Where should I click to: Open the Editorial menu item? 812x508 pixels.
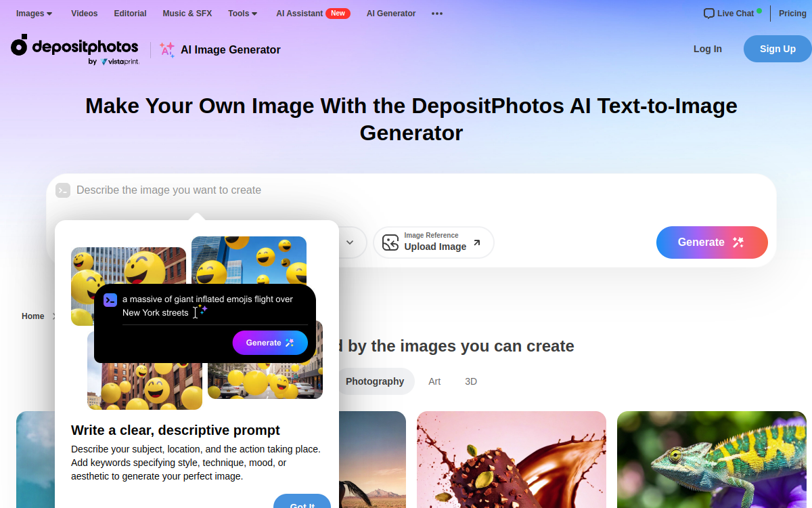131,14
